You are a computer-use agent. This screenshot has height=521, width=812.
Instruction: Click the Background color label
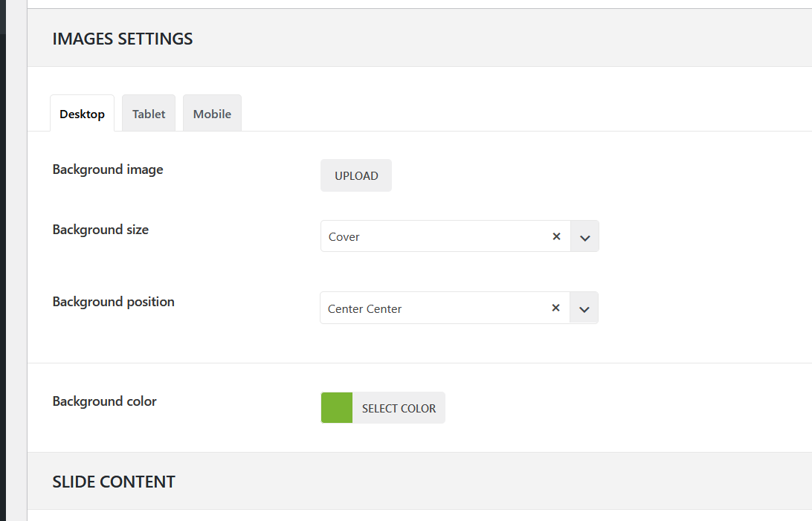(x=105, y=401)
